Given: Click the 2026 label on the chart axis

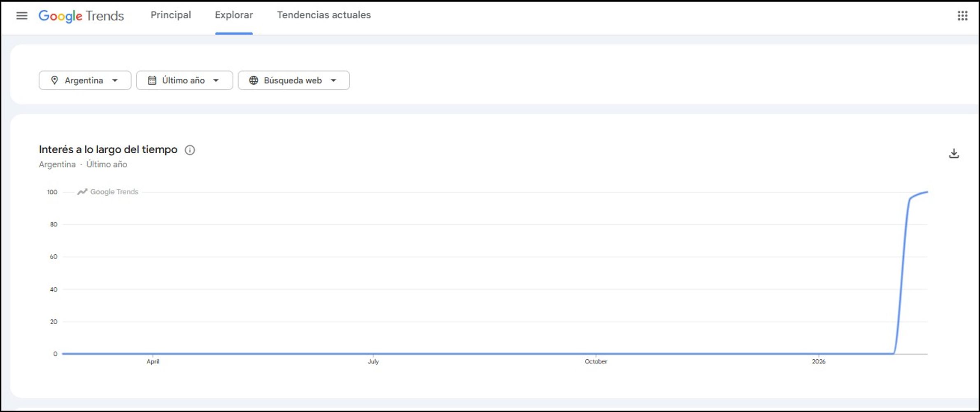Looking at the screenshot, I should pyautogui.click(x=819, y=361).
